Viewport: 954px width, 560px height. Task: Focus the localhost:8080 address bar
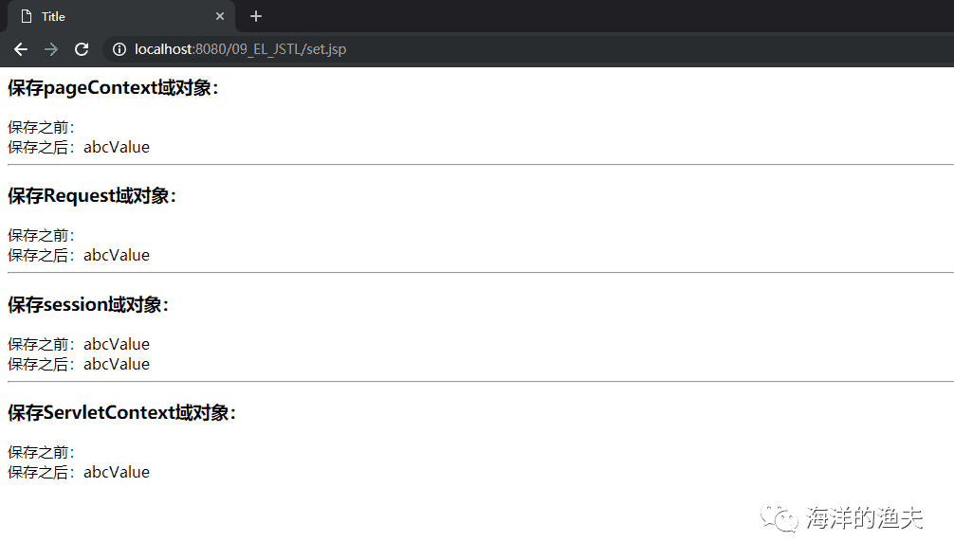[x=528, y=49]
